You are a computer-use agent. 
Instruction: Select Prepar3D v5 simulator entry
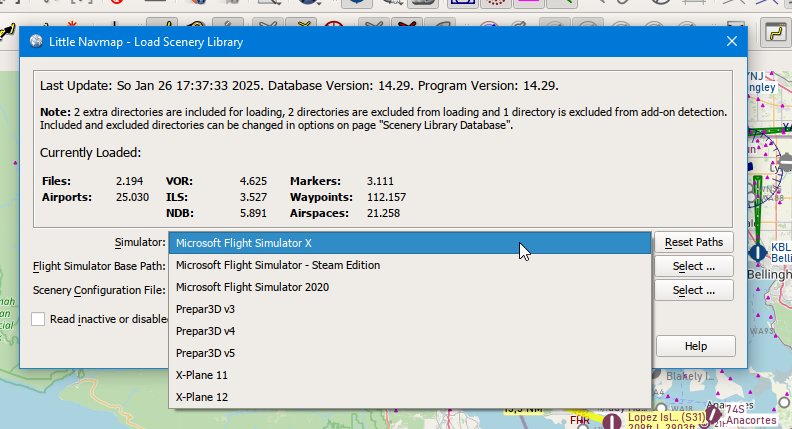[410, 353]
